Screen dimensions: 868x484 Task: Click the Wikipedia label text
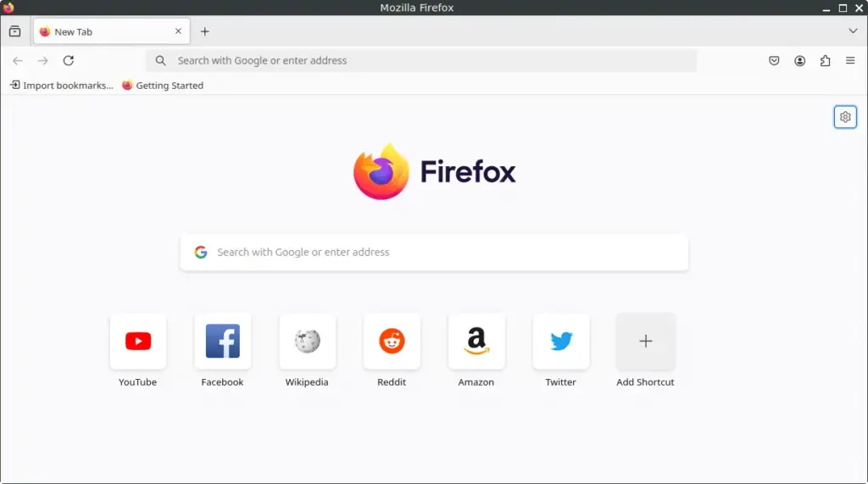(x=307, y=382)
